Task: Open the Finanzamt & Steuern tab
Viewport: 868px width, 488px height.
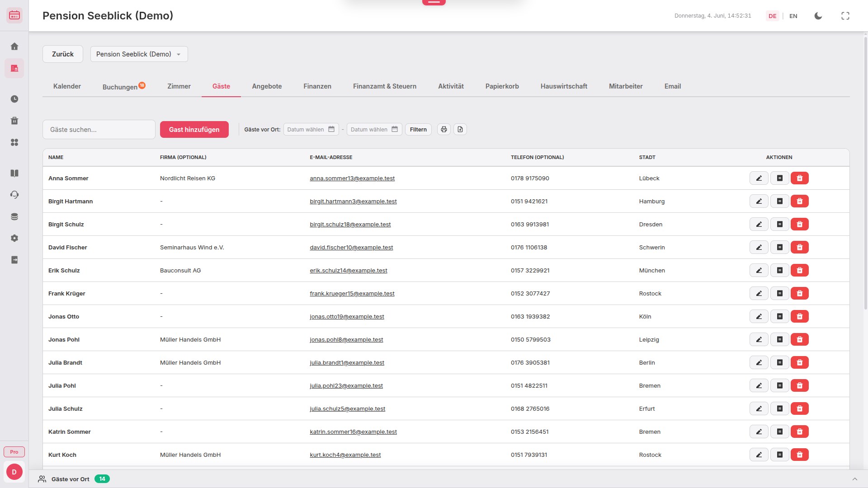Action: pyautogui.click(x=384, y=86)
